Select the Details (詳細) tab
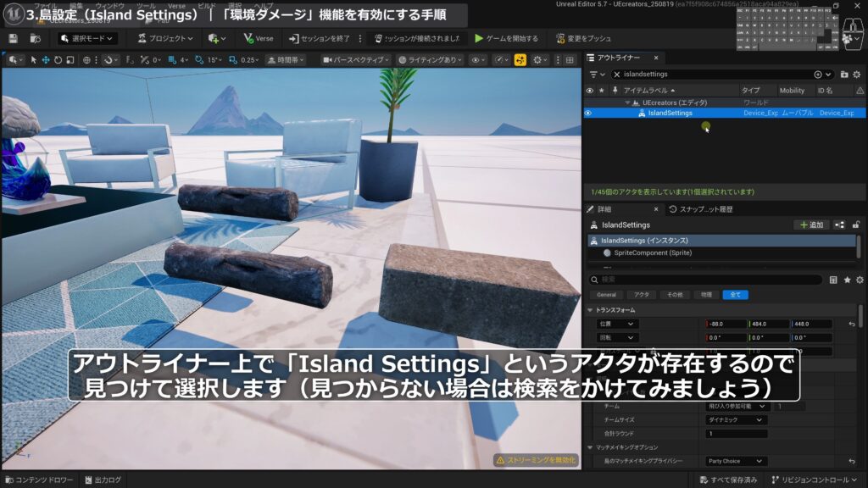Screen dimensions: 868x488 click(x=604, y=209)
